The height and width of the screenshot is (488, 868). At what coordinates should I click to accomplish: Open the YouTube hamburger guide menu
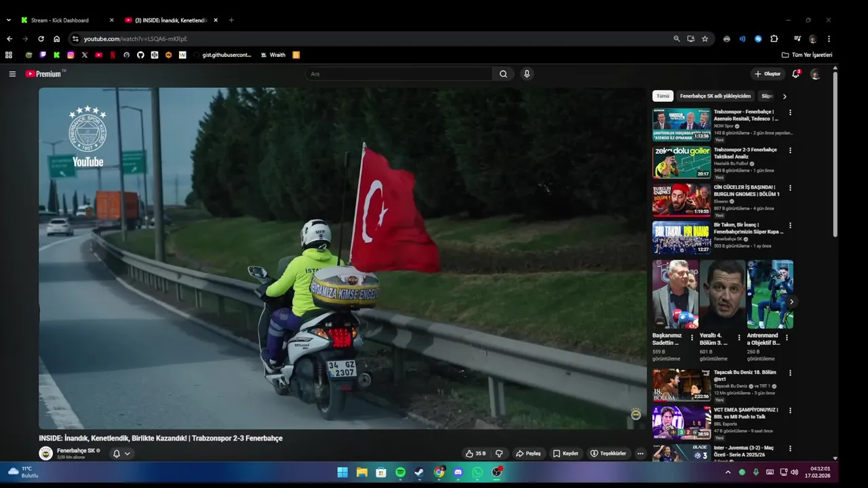pyautogui.click(x=12, y=74)
